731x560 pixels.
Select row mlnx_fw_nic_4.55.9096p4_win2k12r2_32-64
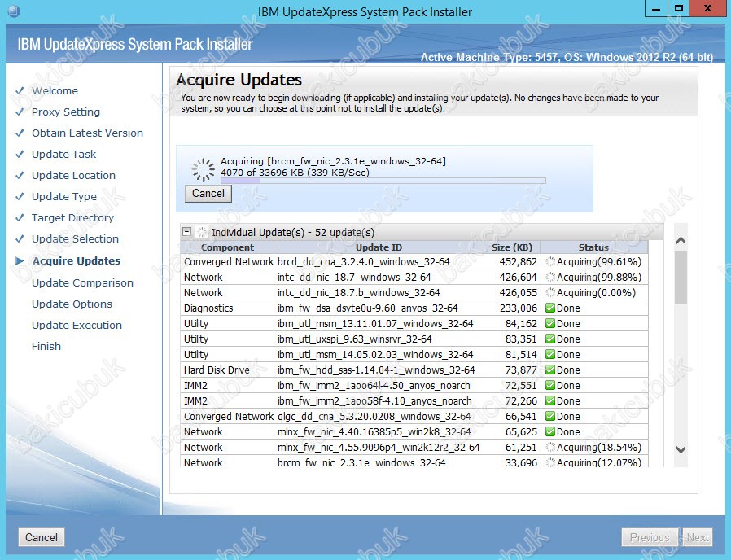tap(414, 447)
